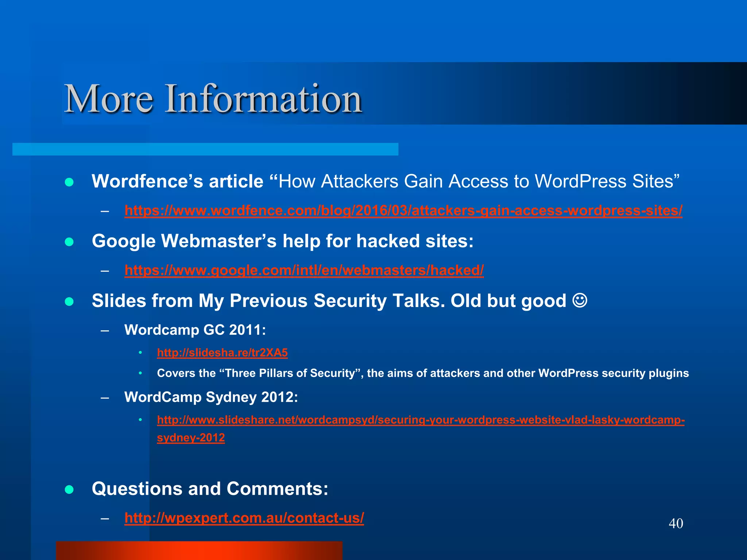Click 'Slides from My Previous Security Talks' text
The height and width of the screenshot is (560, 747).
coord(268,301)
